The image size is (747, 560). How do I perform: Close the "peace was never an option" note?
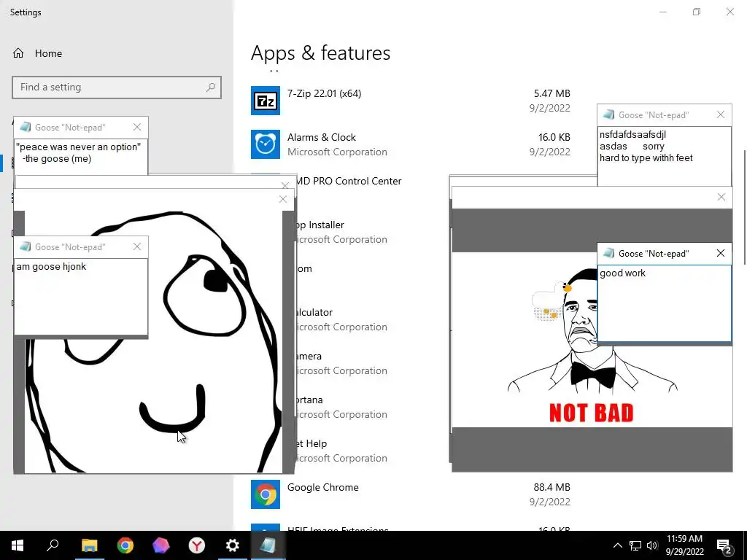coord(137,127)
